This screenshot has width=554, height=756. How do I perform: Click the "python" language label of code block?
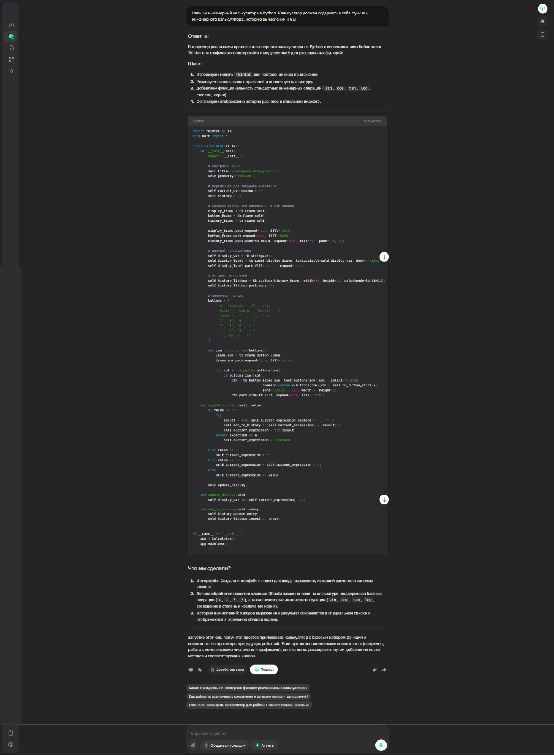click(x=198, y=121)
